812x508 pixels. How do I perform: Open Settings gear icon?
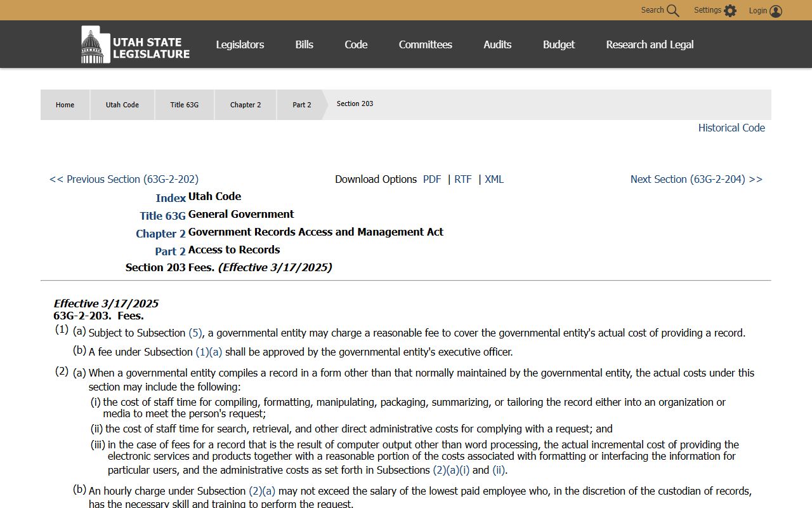click(730, 11)
